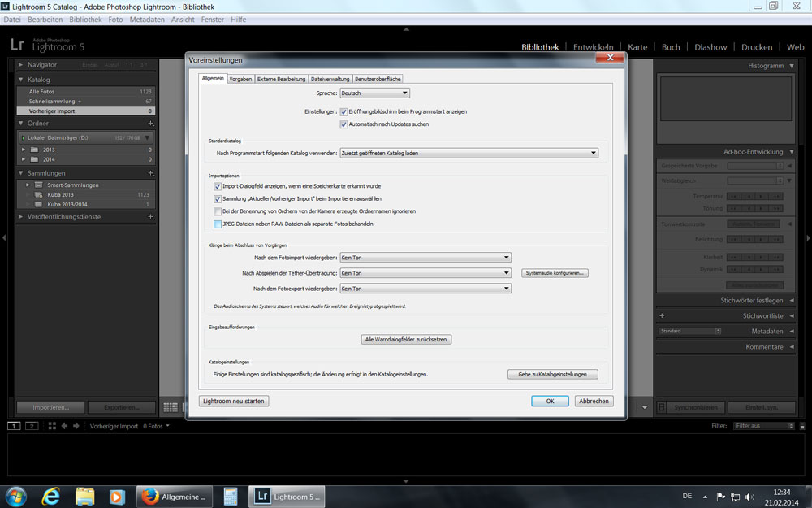Switch to the Entwickeln module
The image size is (812, 508).
tap(593, 47)
